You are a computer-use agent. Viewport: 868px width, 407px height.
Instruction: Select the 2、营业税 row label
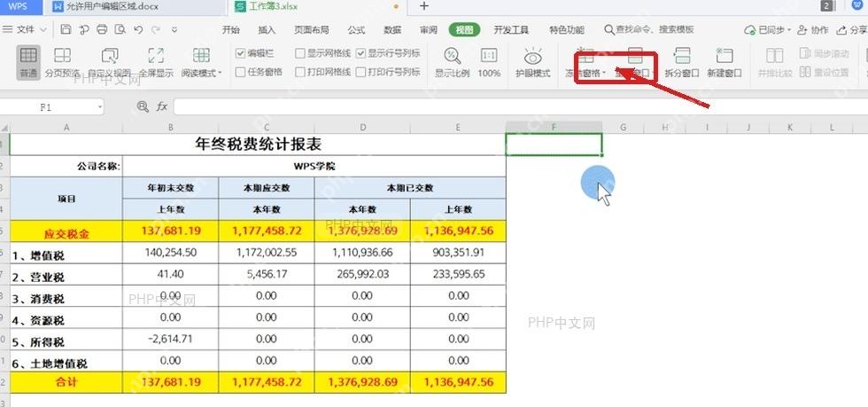(66, 275)
